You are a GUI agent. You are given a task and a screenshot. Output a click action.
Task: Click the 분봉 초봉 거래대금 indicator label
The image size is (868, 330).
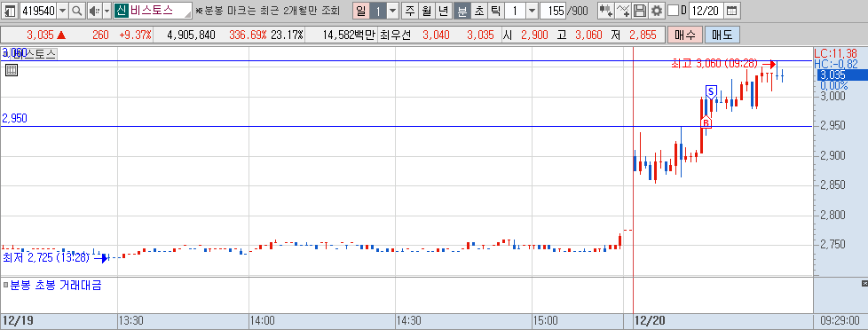[56, 286]
